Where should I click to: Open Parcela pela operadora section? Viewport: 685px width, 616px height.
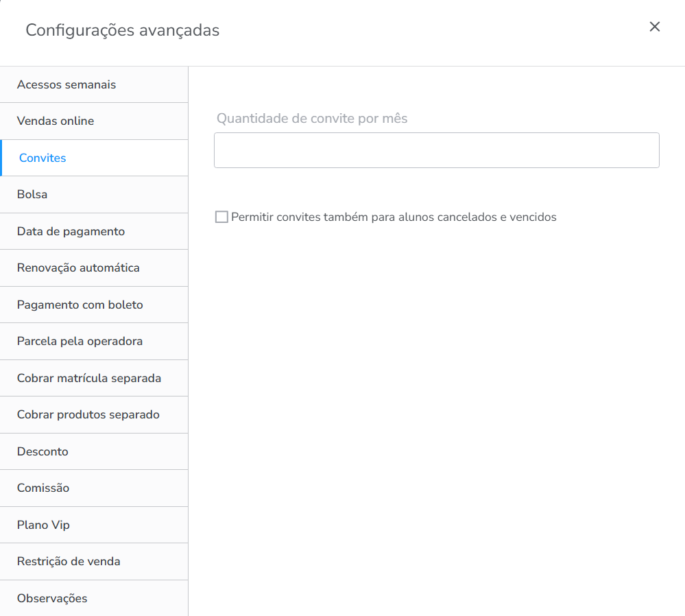pyautogui.click(x=80, y=341)
